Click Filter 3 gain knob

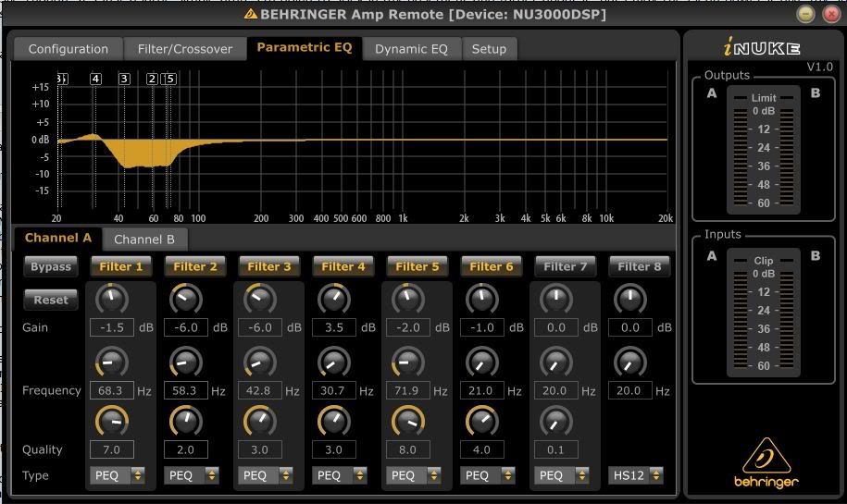tap(260, 299)
